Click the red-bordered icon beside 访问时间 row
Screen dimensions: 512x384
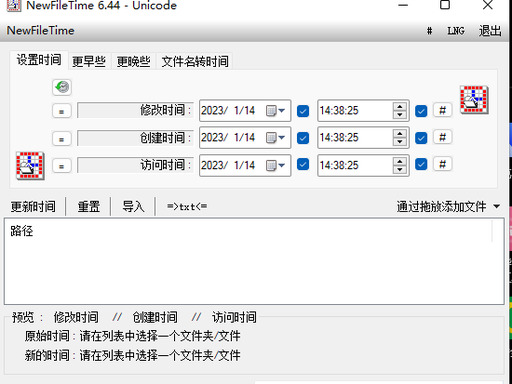click(30, 166)
